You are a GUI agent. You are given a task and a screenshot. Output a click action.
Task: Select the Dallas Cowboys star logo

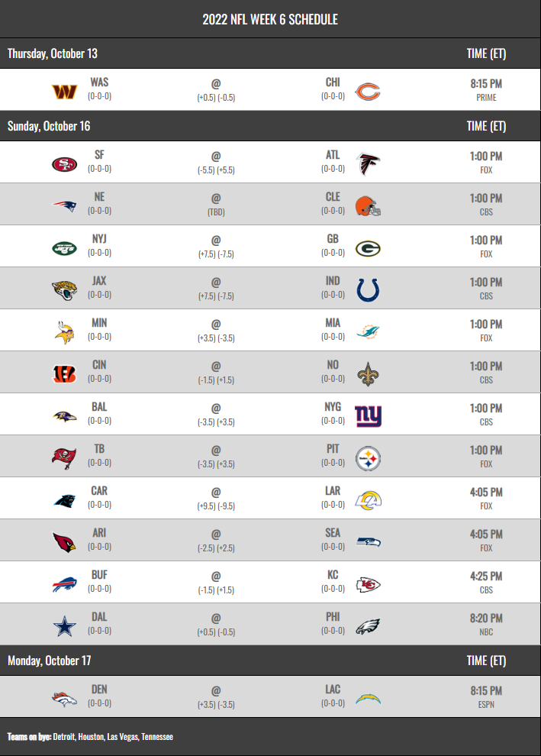click(65, 626)
